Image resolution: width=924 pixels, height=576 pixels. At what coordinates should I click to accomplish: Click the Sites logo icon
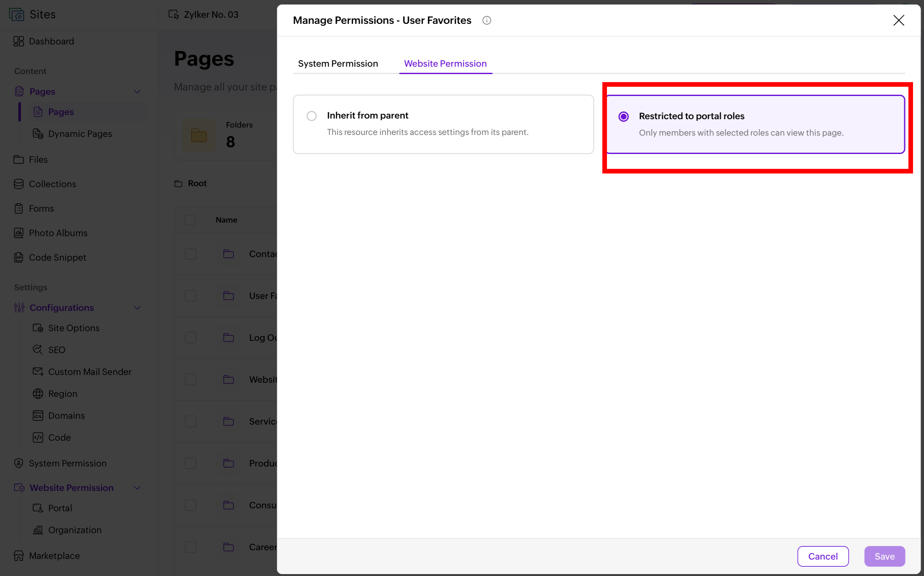coord(16,14)
